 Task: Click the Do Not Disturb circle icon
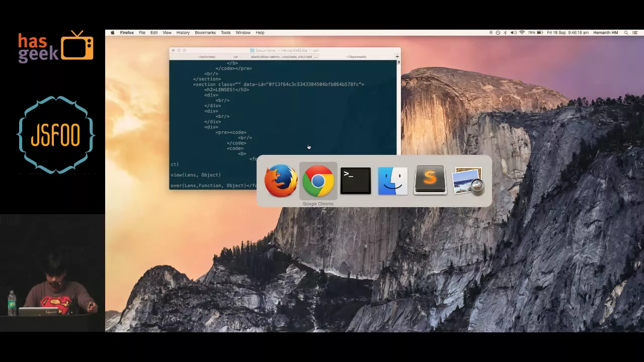[x=498, y=33]
